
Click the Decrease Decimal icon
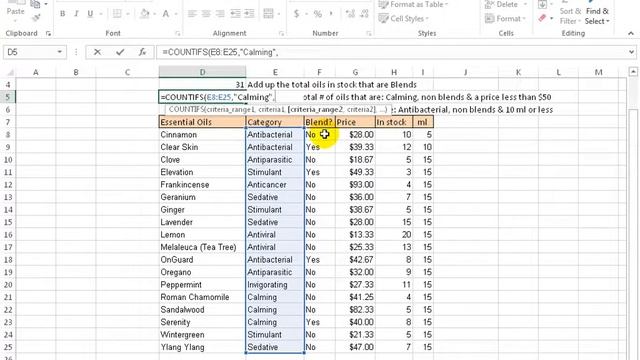click(x=364, y=14)
